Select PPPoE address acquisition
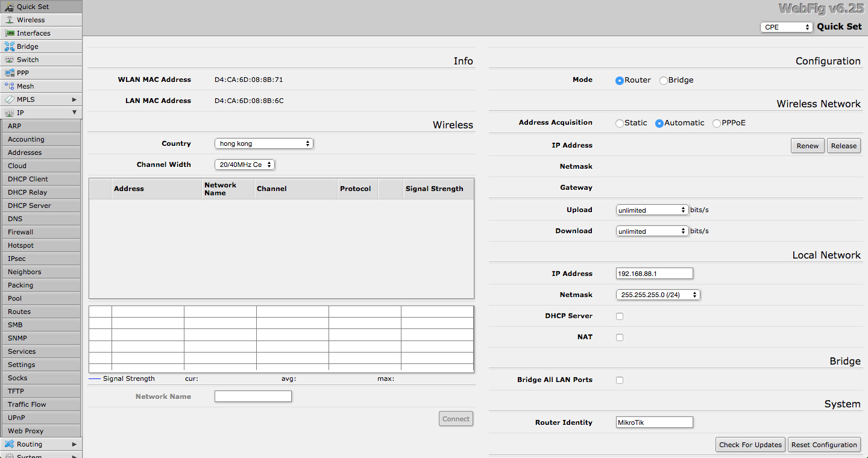The width and height of the screenshot is (868, 458). [x=717, y=124]
